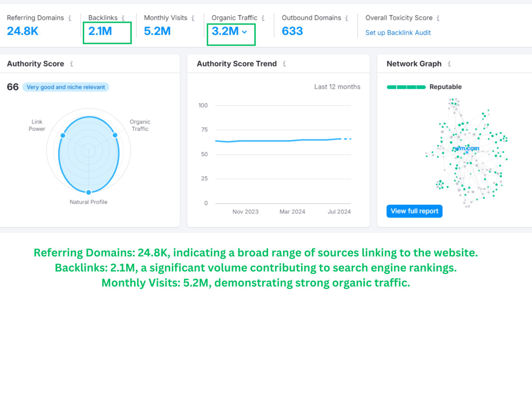
Task: Click the View full report button
Action: pos(414,211)
